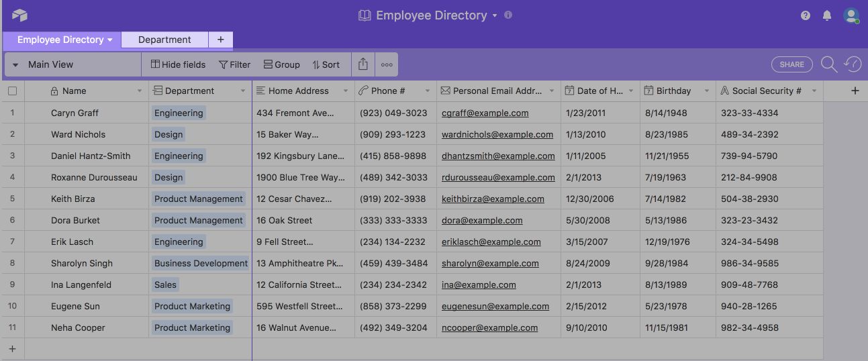Open the help question mark icon

point(806,15)
